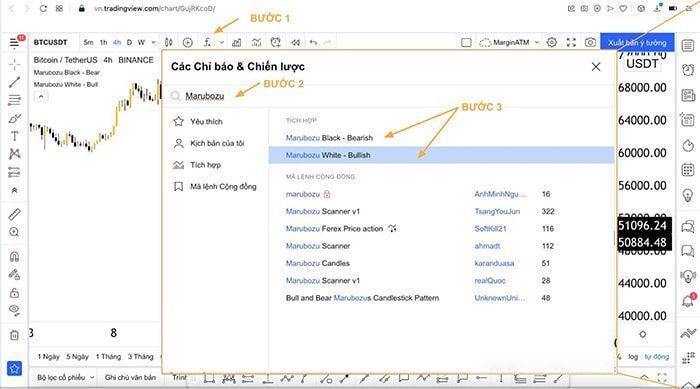The width and height of the screenshot is (700, 389).
Task: Open the Ghi chú văn bản tab
Action: [130, 377]
